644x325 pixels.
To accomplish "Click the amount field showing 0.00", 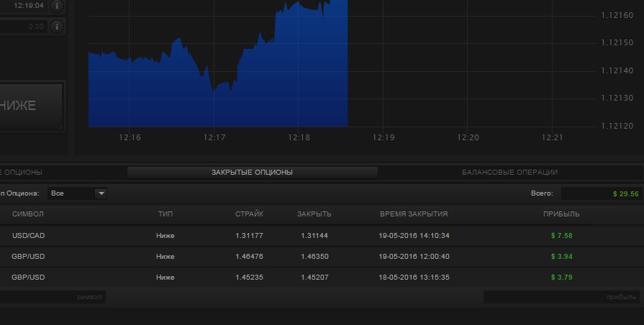I will (23, 27).
